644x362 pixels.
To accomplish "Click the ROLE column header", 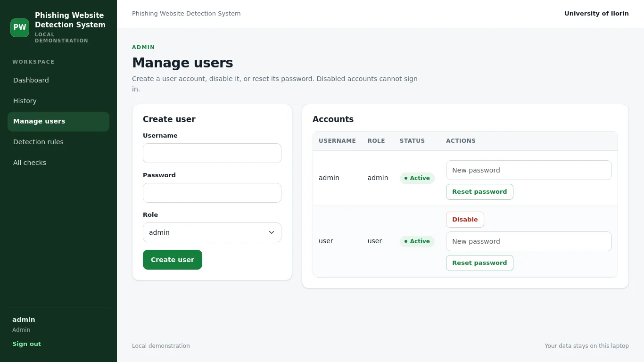I will (376, 141).
